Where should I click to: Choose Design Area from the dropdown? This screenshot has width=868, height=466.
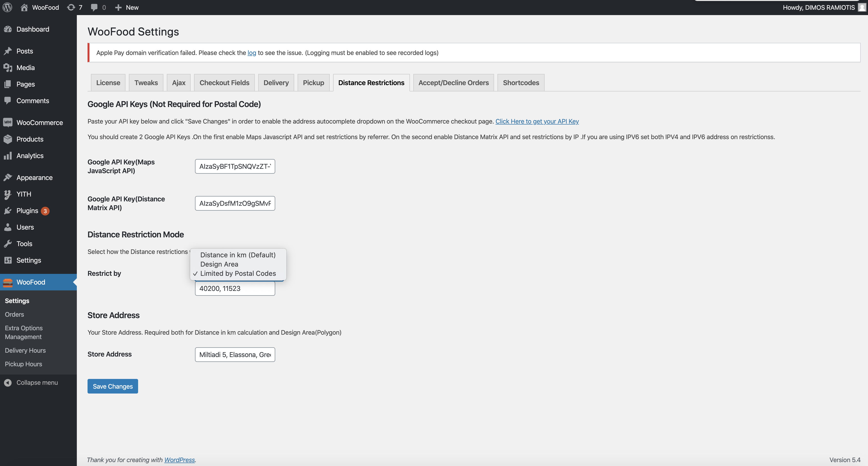click(219, 264)
